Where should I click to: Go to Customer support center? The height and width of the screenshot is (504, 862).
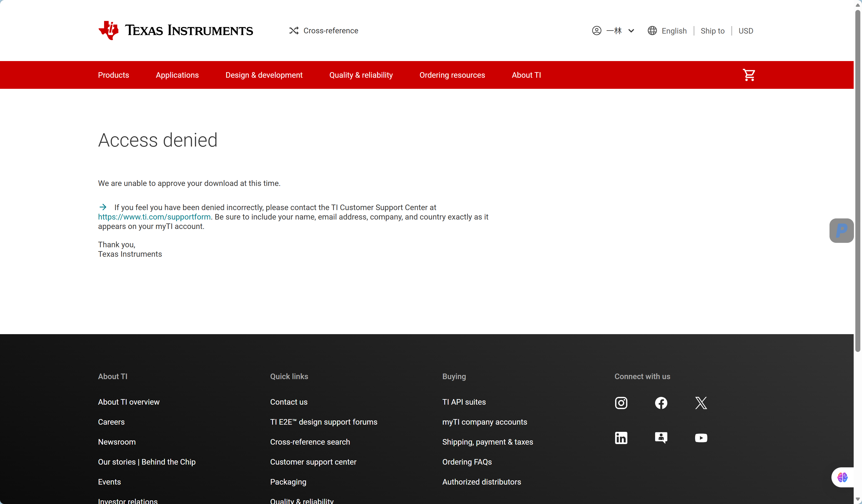coord(313,462)
